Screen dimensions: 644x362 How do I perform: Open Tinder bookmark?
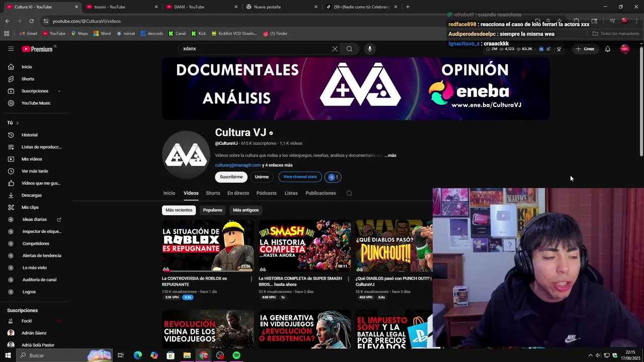point(275,34)
